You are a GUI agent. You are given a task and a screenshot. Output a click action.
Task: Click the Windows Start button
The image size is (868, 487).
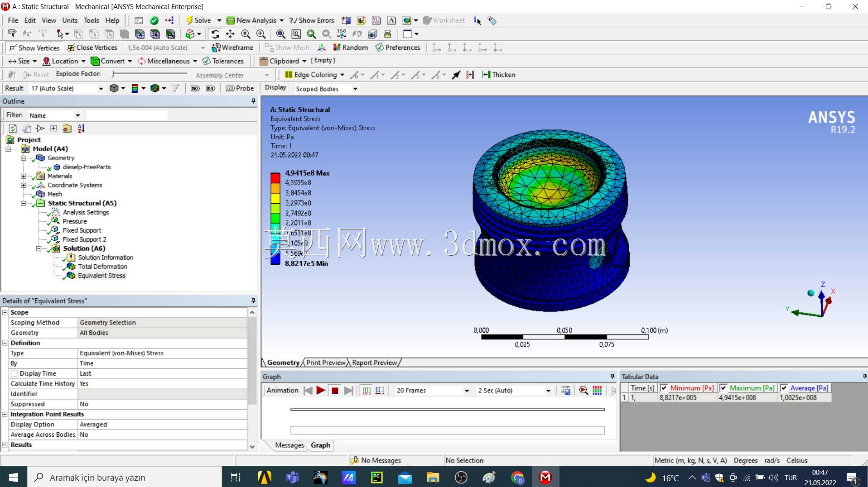[14, 477]
